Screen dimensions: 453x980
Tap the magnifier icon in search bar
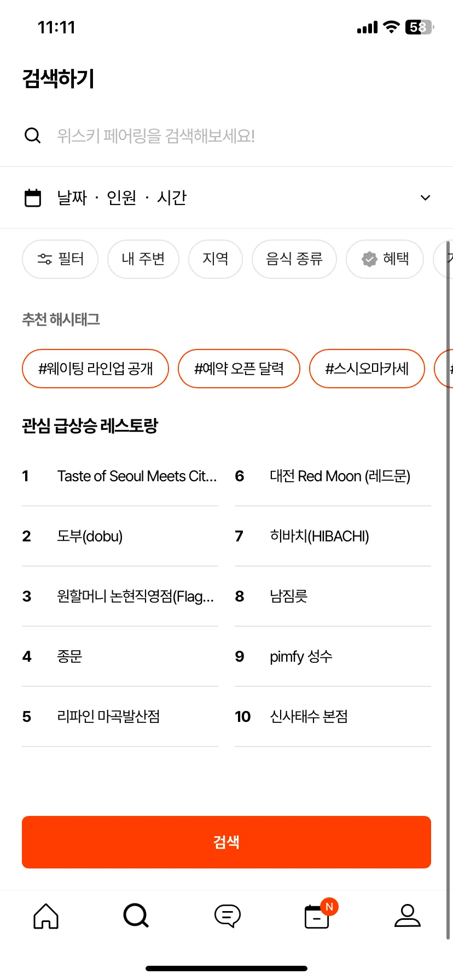(33, 136)
